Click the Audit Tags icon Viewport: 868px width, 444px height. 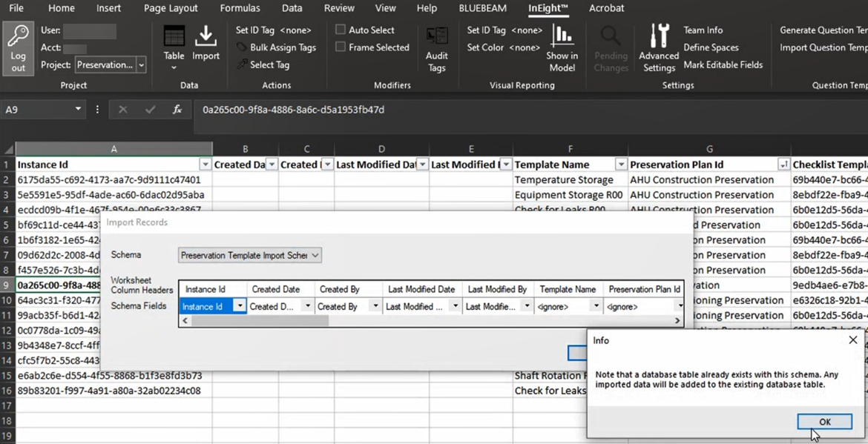pos(436,49)
